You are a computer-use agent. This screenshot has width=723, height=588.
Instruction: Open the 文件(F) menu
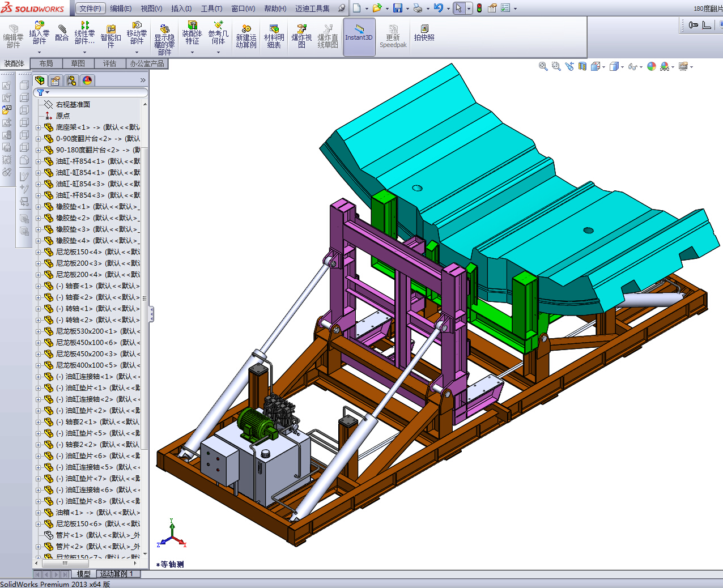point(91,8)
